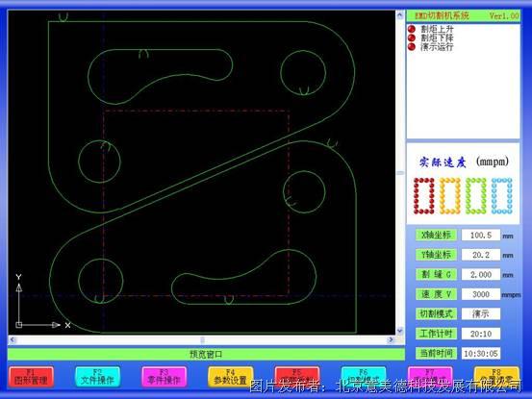Toggle the 演示运行 demo-run red indicator

(x=412, y=47)
